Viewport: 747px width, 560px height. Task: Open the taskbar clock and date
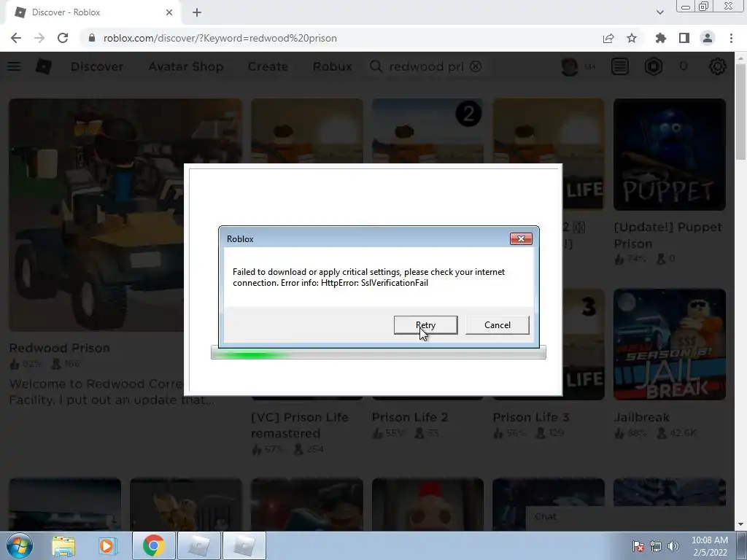pyautogui.click(x=709, y=546)
